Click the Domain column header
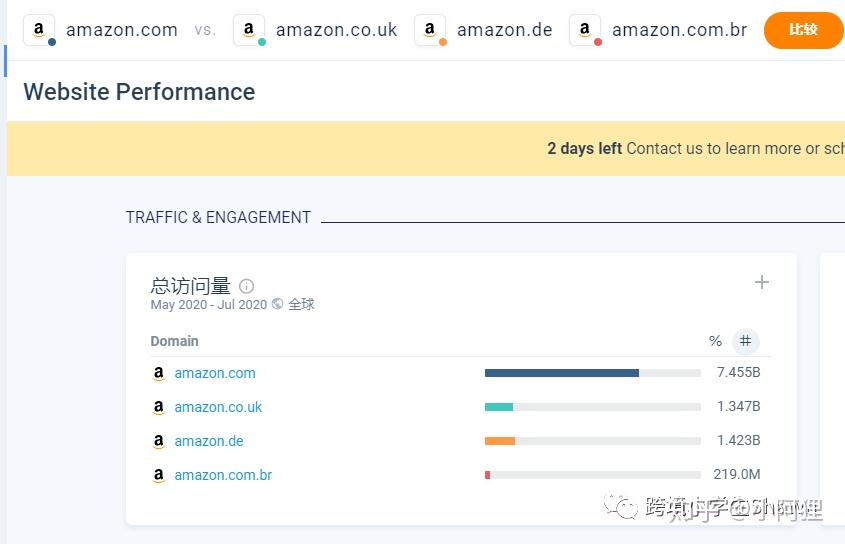845x544 pixels. tap(174, 341)
